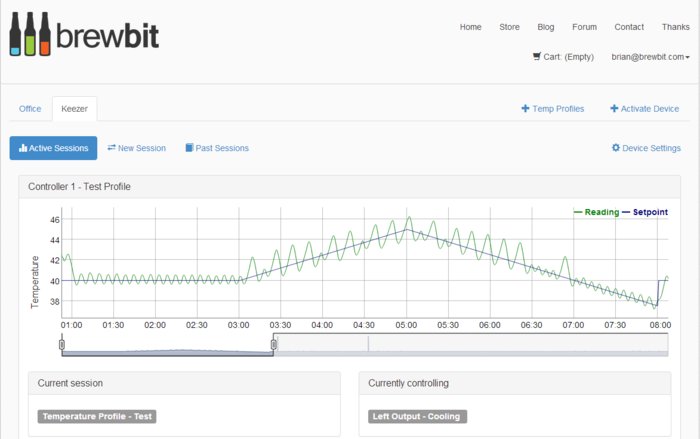The height and width of the screenshot is (439, 700).
Task: Click the gear icon for Device Settings
Action: coord(616,147)
